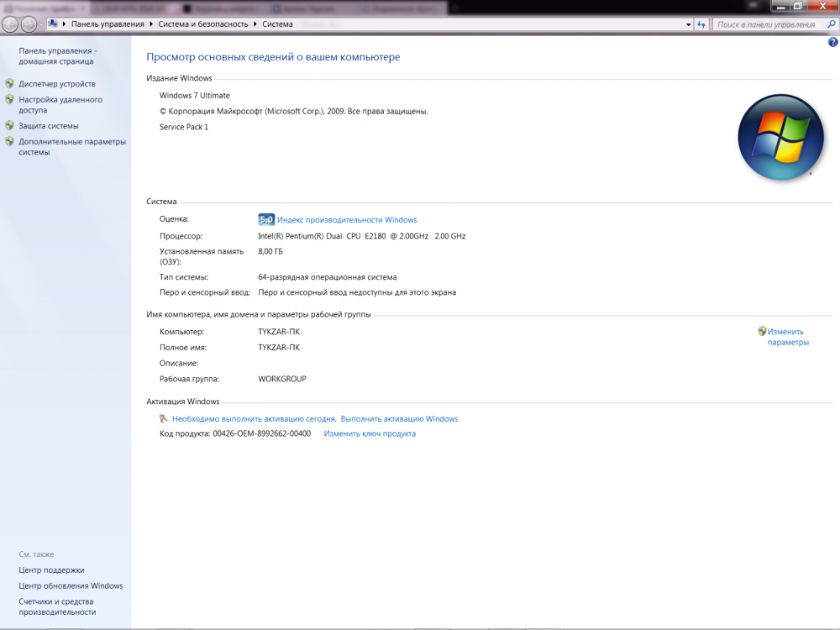The height and width of the screenshot is (630, 840).
Task: Click the Back navigation arrow button
Action: [x=10, y=24]
